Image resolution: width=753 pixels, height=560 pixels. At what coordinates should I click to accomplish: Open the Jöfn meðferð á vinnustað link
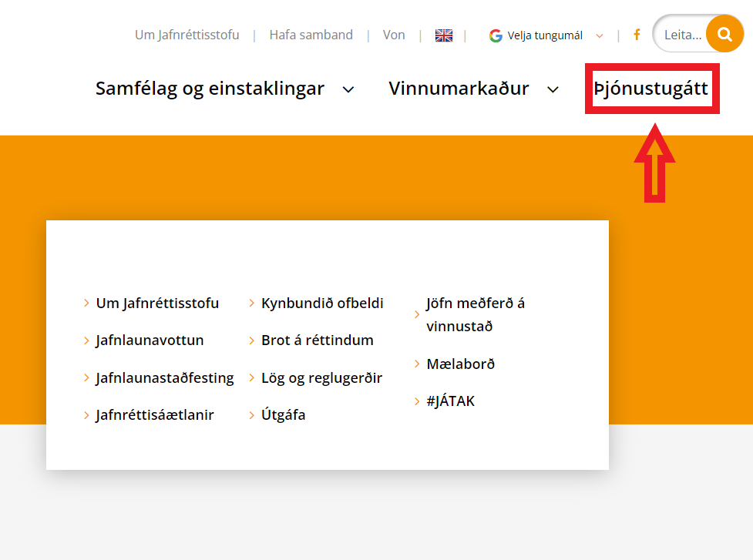[476, 314]
